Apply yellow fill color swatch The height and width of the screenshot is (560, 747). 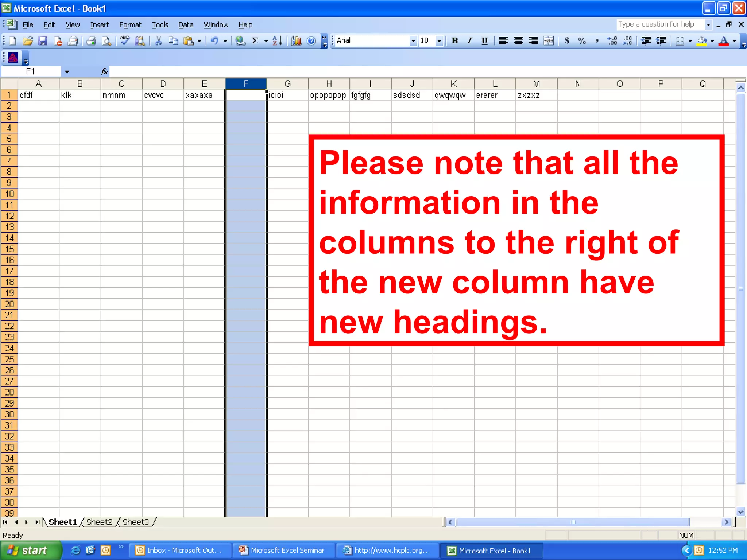pos(701,41)
